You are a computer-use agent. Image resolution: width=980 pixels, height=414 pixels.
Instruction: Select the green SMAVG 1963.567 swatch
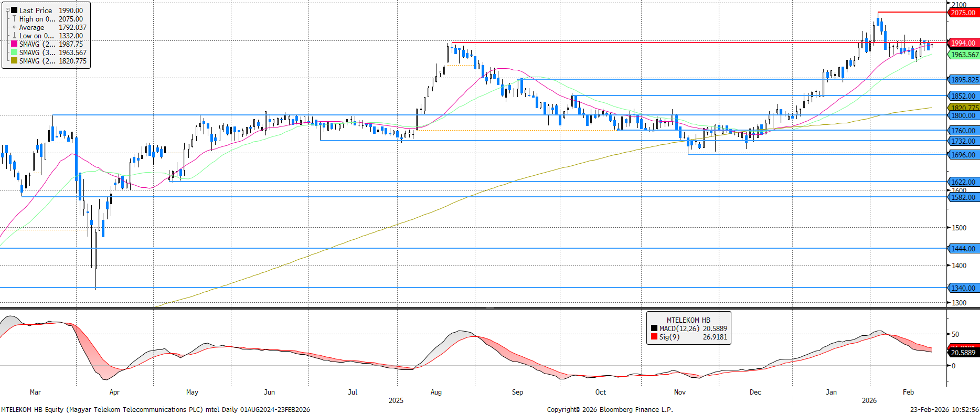click(x=14, y=52)
